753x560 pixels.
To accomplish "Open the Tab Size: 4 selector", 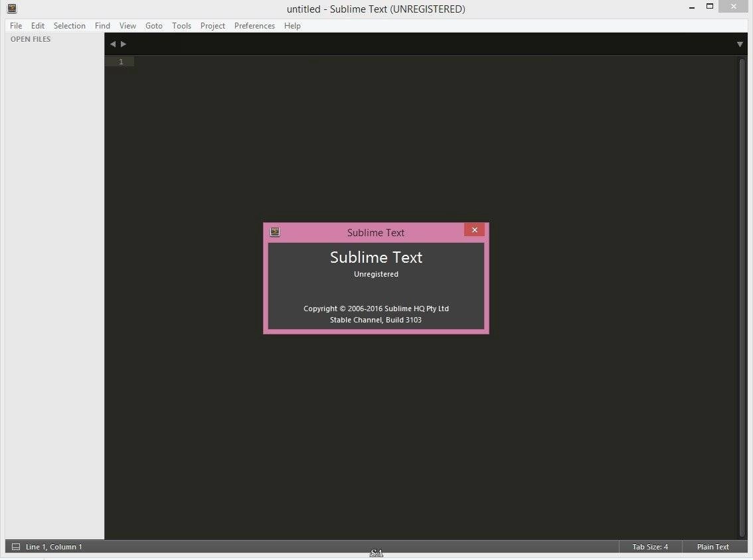I will click(650, 547).
